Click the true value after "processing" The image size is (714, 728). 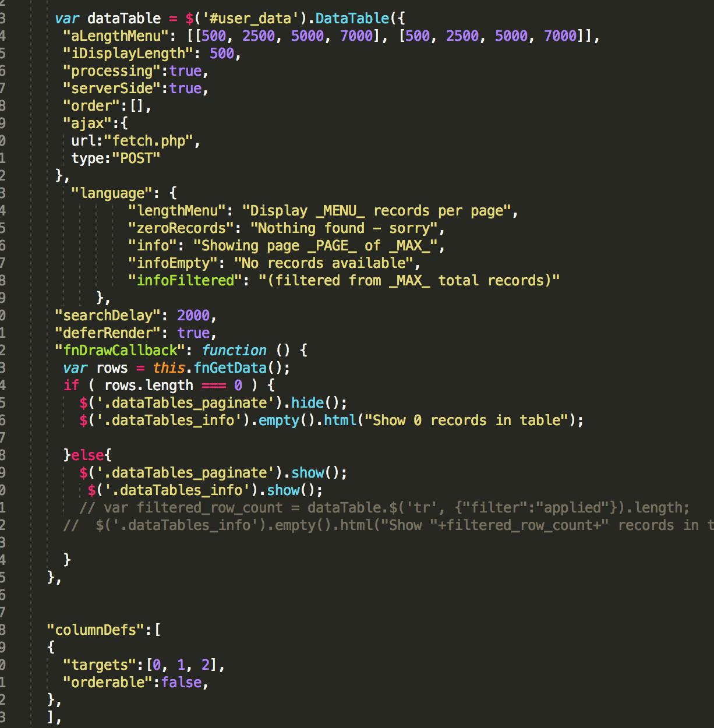coord(185,71)
